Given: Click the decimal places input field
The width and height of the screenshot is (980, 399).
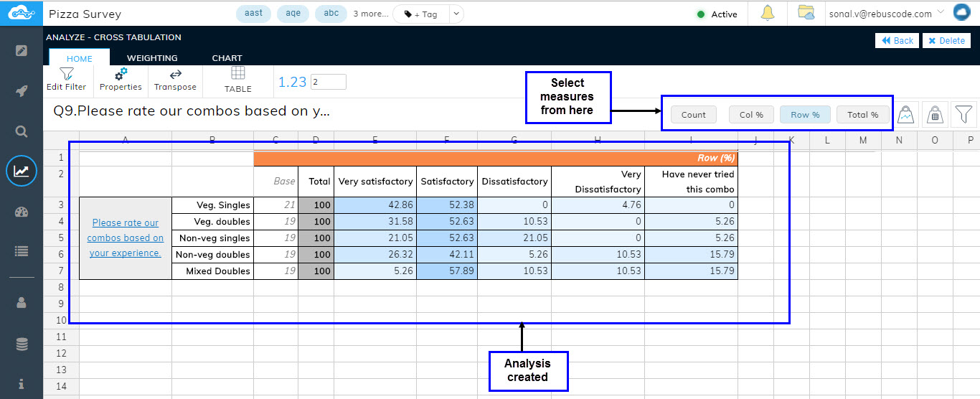Looking at the screenshot, I should pos(329,82).
